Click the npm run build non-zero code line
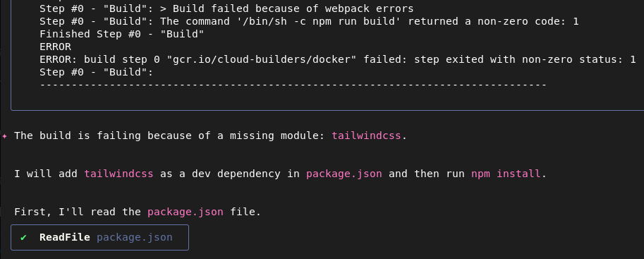Viewport: 644px width, 259px height. (309, 21)
